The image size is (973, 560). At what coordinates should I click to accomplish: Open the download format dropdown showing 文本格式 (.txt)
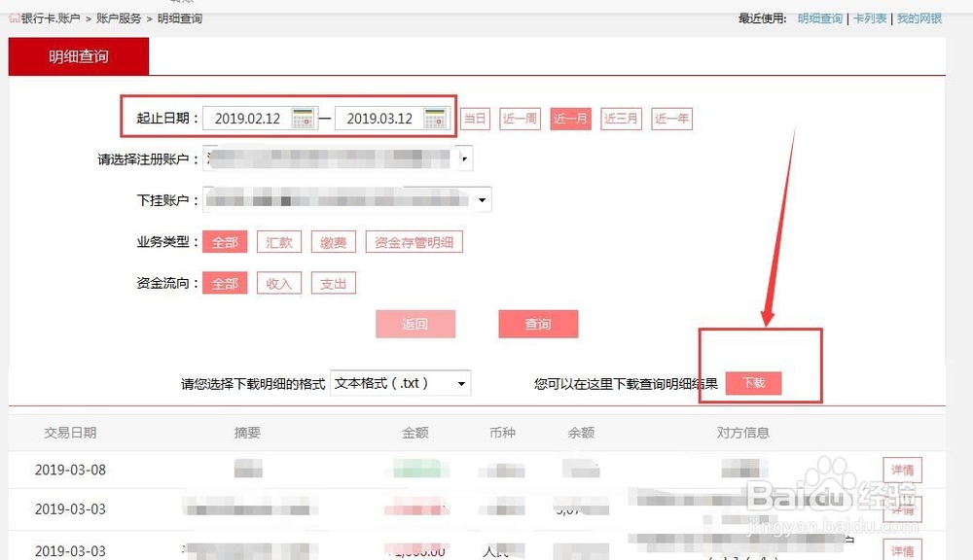pyautogui.click(x=458, y=383)
